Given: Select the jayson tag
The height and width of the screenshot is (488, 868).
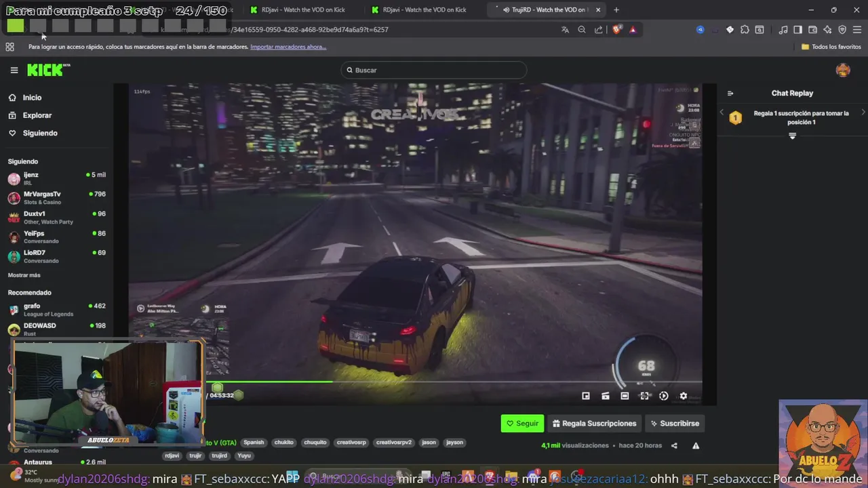Looking at the screenshot, I should coord(454,443).
